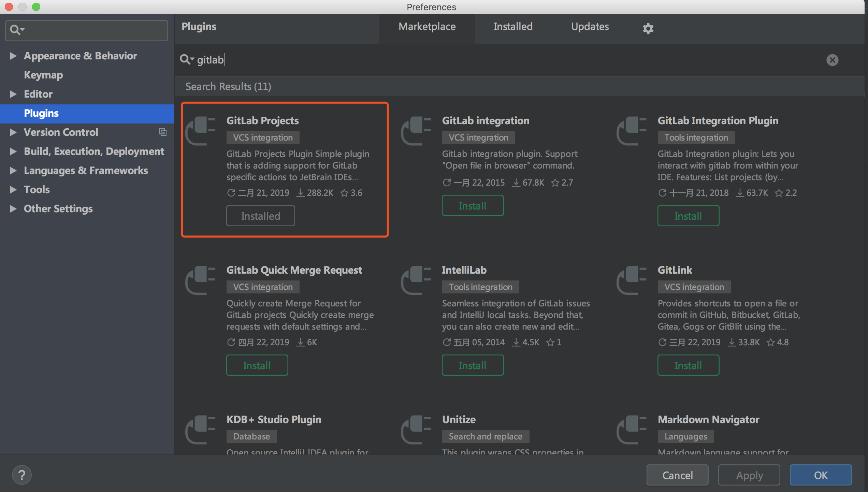The image size is (868, 492).
Task: Click the Apply button
Action: [x=749, y=475]
